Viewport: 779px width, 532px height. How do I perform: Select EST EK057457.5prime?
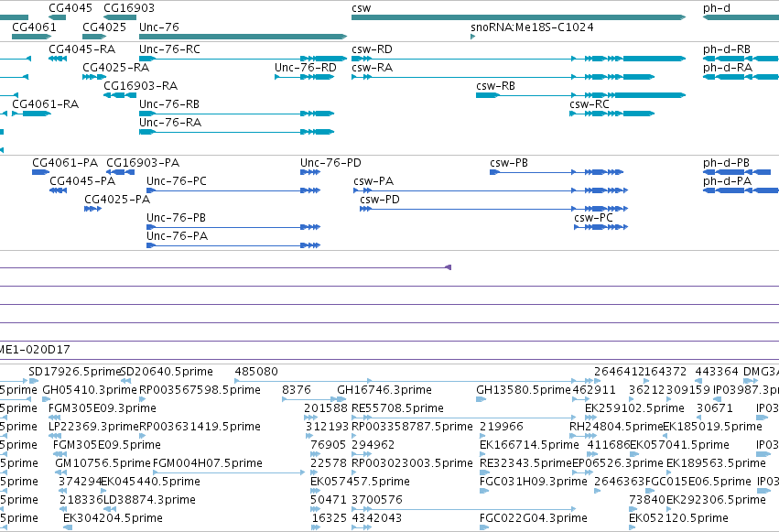point(316,492)
